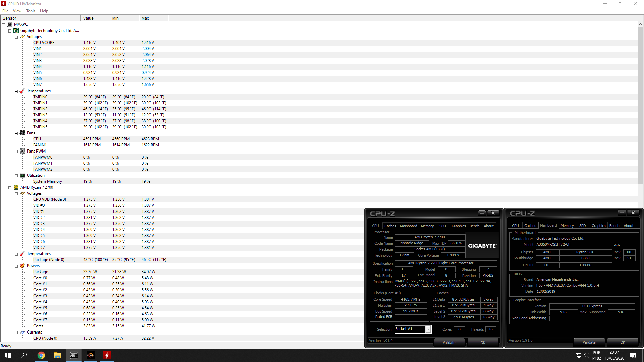
Task: Collapse the motherboard Temperatures node
Action: pyautogui.click(x=16, y=91)
